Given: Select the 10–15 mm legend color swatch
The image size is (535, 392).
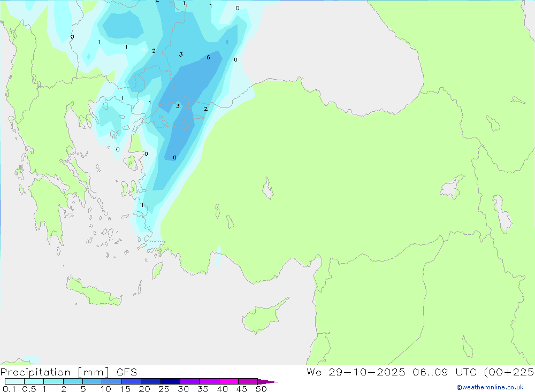Looking at the screenshot, I should pyautogui.click(x=112, y=381).
